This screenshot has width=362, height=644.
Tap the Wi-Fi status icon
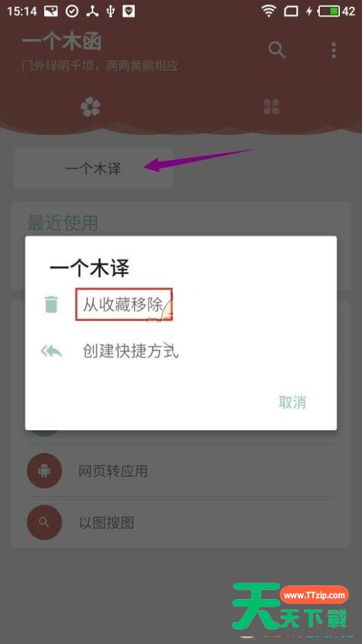click(x=269, y=10)
